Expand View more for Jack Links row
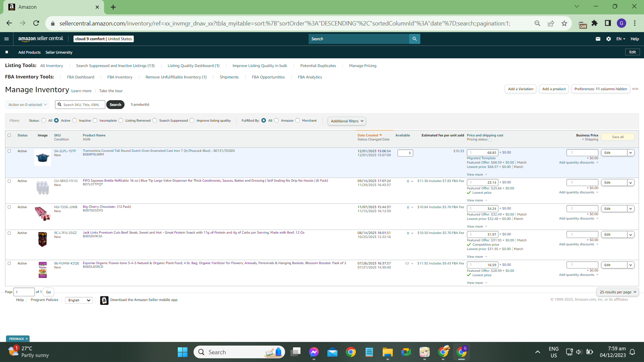This screenshot has height=362, width=644. click(477, 257)
